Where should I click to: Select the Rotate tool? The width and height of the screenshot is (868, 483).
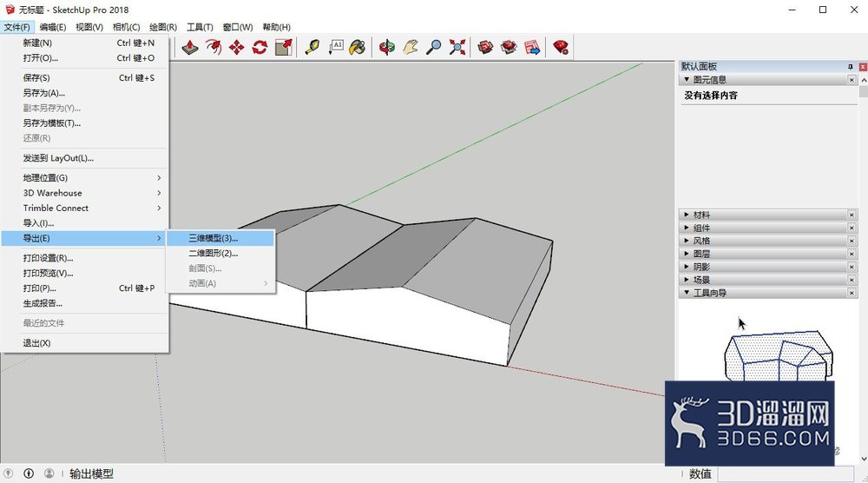(260, 47)
